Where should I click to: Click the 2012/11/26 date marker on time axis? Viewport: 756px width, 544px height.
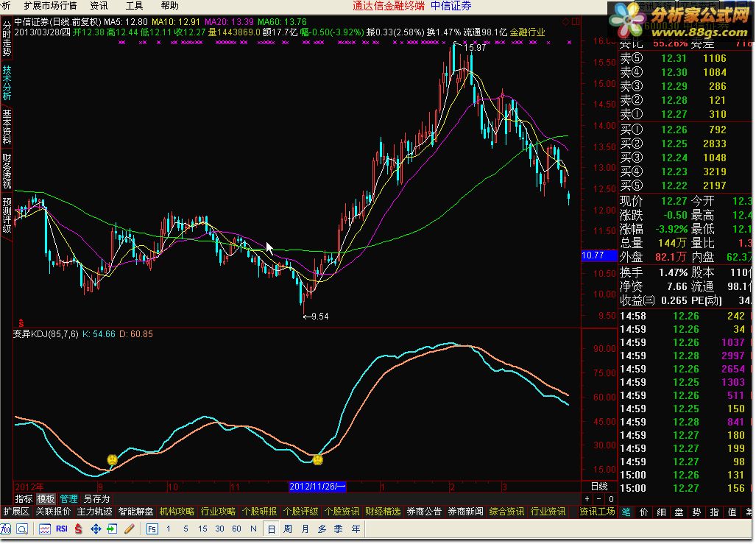click(x=317, y=487)
